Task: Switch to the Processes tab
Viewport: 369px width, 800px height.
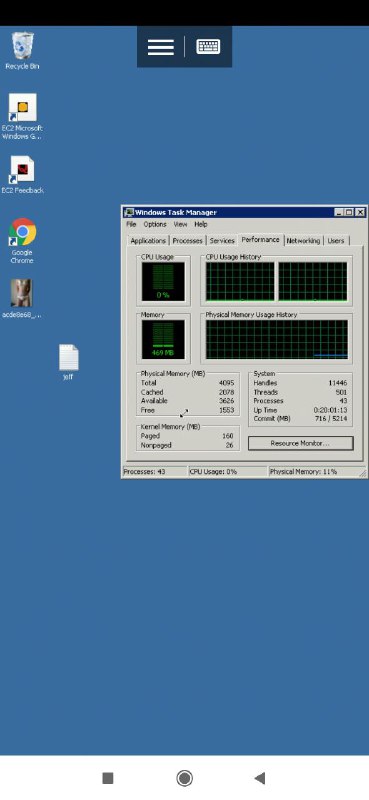Action: 187,241
